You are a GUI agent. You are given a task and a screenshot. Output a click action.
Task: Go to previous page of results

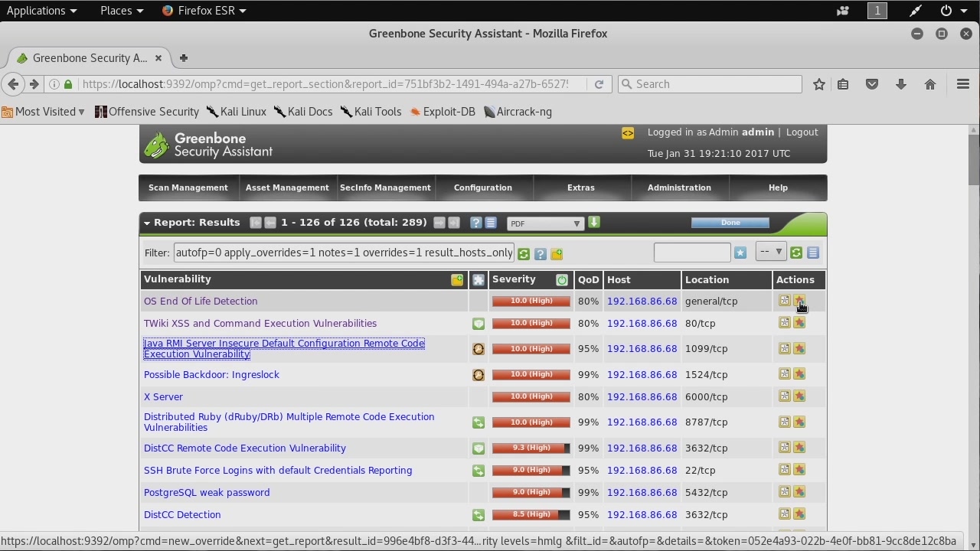point(270,223)
